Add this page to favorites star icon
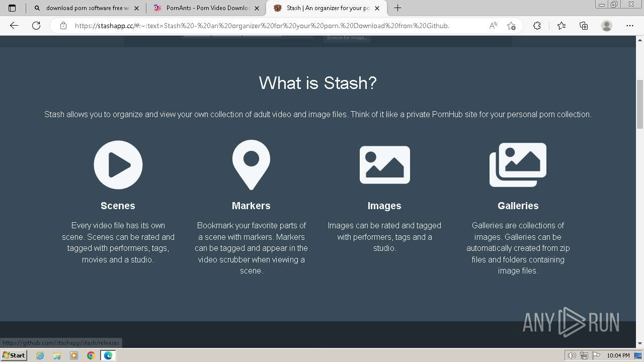Image resolution: width=644 pixels, height=362 pixels. tap(512, 26)
